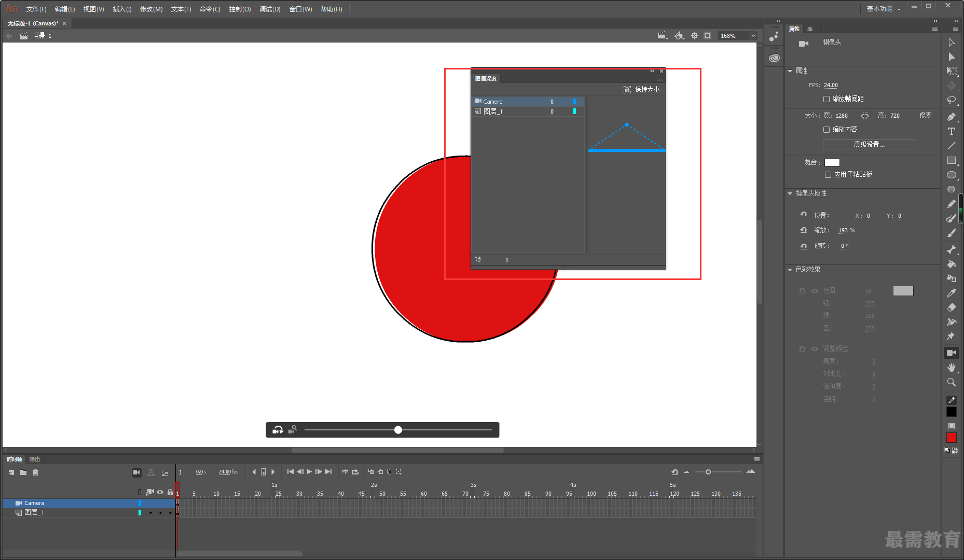Screen dimensions: 964x560
Task: Reset camera position with undo arrow
Action: coord(804,215)
